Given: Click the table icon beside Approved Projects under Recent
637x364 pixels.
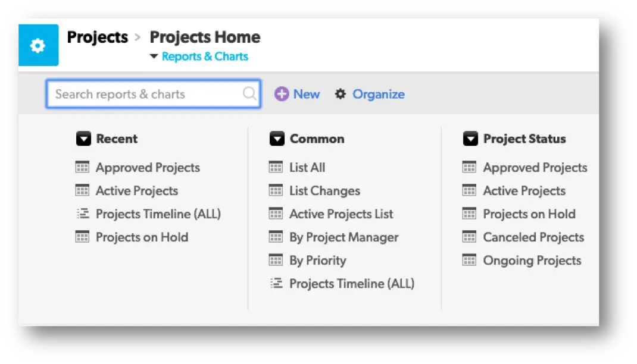Looking at the screenshot, I should tap(83, 167).
